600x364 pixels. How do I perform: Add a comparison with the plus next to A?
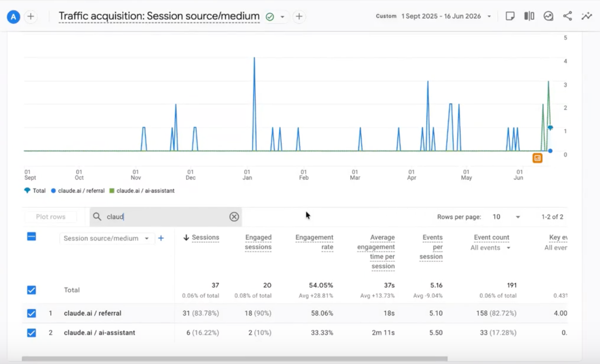click(31, 16)
